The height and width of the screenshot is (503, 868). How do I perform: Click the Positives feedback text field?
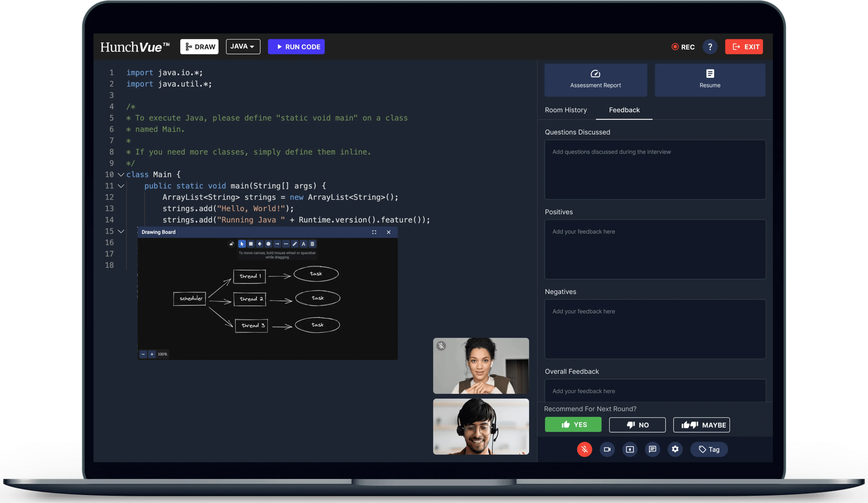(655, 249)
